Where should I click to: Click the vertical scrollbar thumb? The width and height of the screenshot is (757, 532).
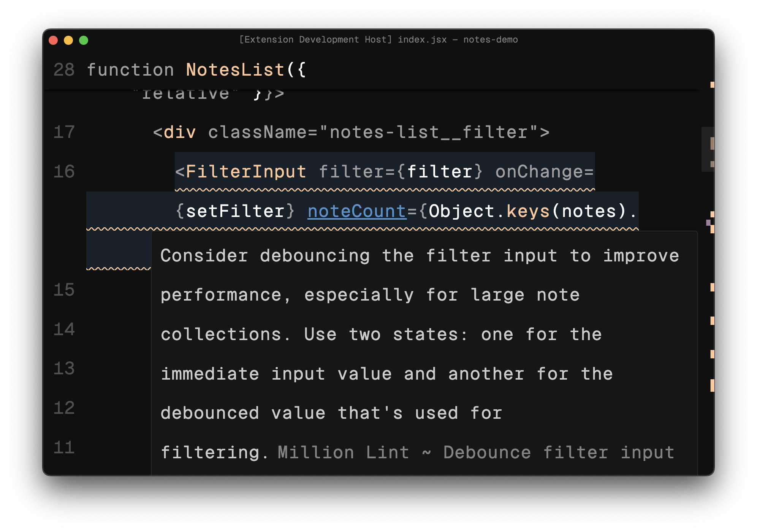tap(708, 149)
